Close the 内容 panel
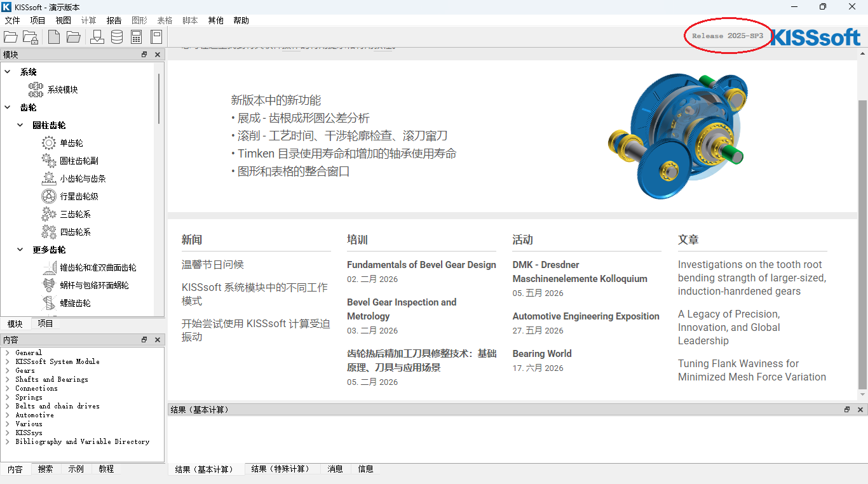The width and height of the screenshot is (868, 484). [158, 340]
